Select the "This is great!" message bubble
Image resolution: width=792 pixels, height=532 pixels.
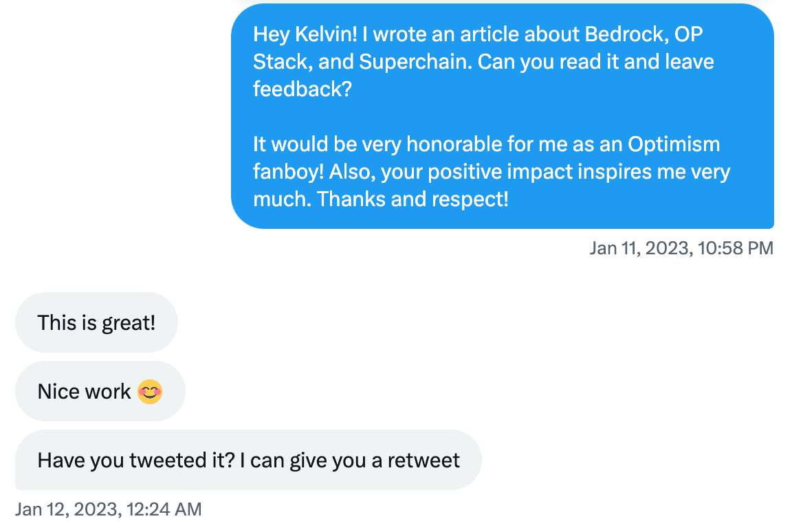tap(96, 322)
